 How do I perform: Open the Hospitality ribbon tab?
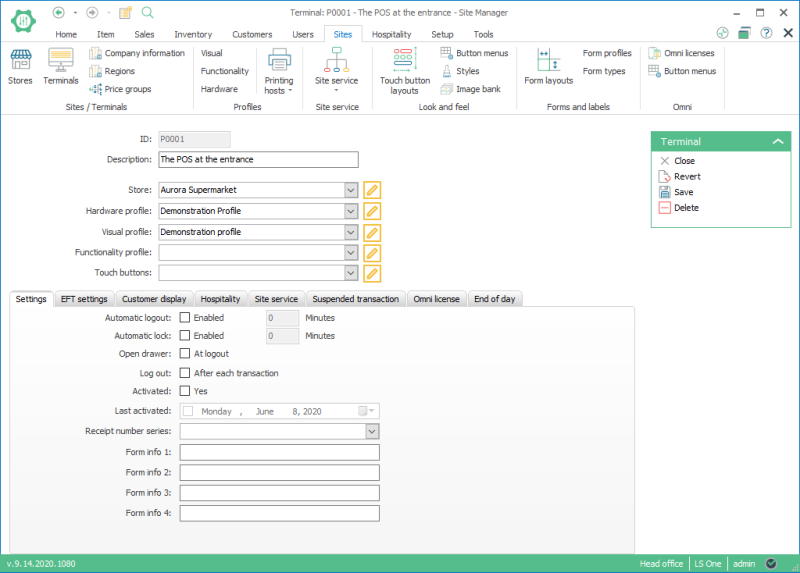(x=391, y=34)
